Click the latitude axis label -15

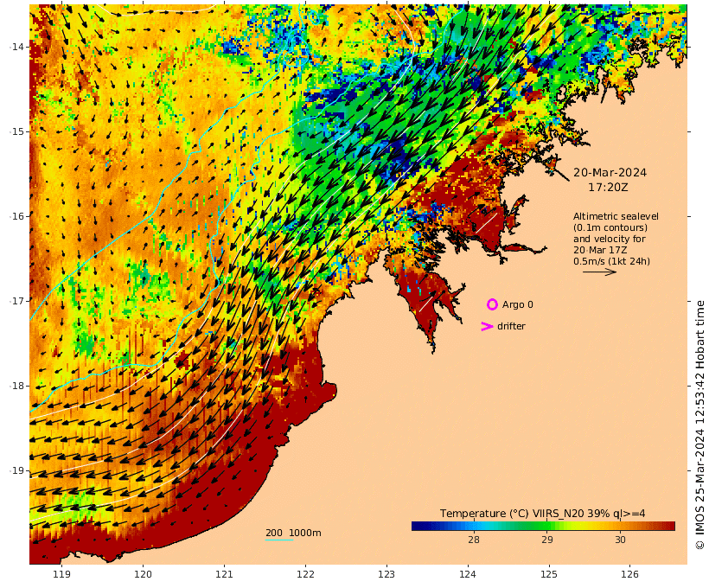[16, 131]
